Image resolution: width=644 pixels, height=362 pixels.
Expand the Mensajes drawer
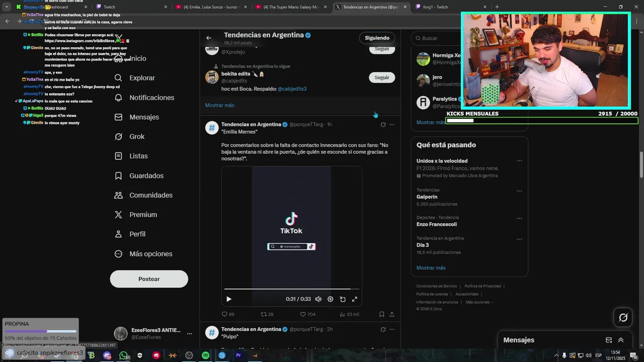pyautogui.click(x=621, y=340)
